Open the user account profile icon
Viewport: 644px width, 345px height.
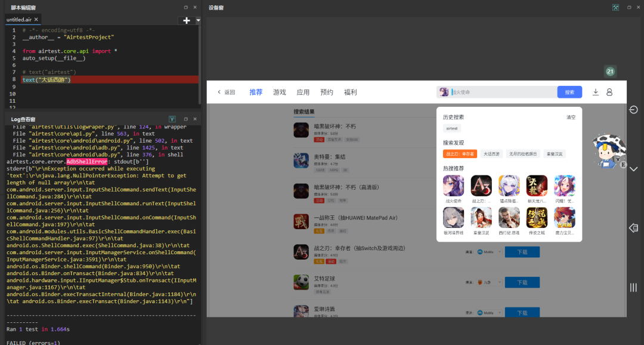(x=609, y=92)
